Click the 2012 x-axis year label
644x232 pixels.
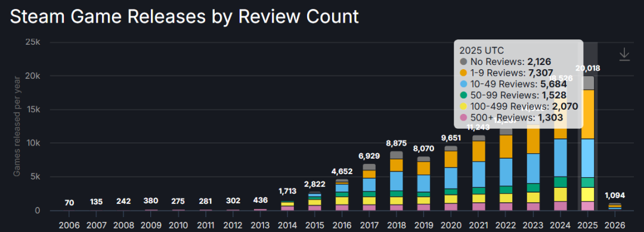[233, 225]
